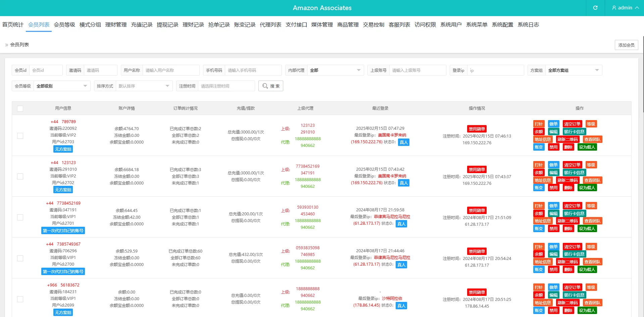Click the refresh icon in top bar
Screen dimensions: 644x317
click(x=595, y=8)
